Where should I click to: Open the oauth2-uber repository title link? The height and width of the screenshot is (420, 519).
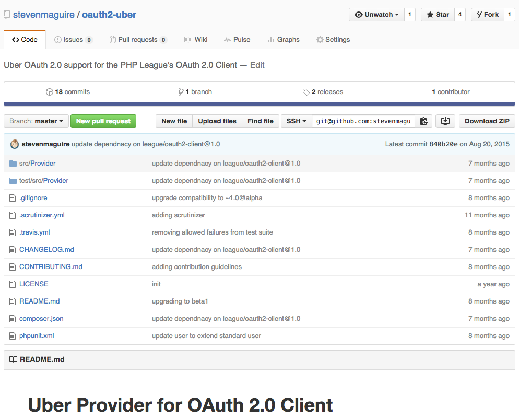point(109,15)
